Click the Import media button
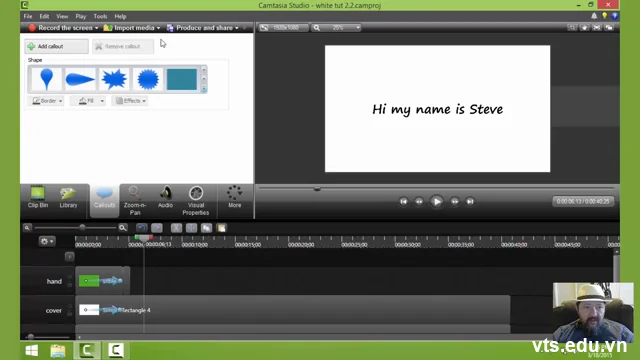The image size is (640, 360). pyautogui.click(x=129, y=28)
